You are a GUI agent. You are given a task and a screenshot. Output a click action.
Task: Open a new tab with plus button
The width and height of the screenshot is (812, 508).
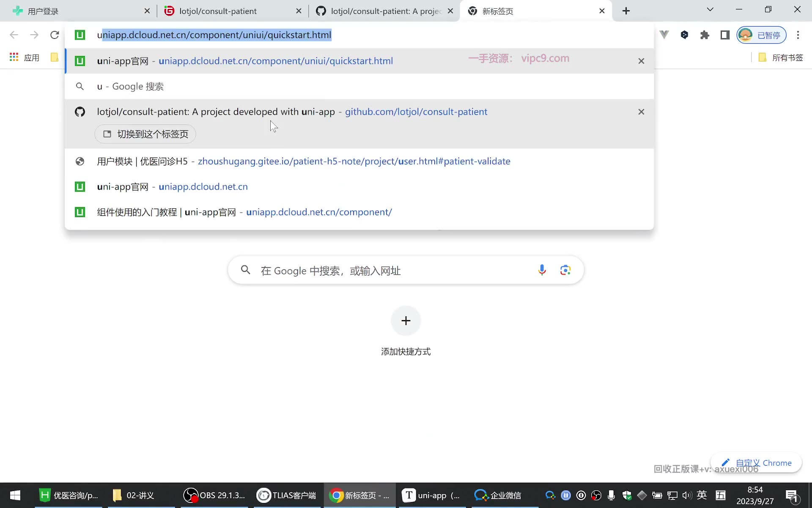(x=626, y=11)
